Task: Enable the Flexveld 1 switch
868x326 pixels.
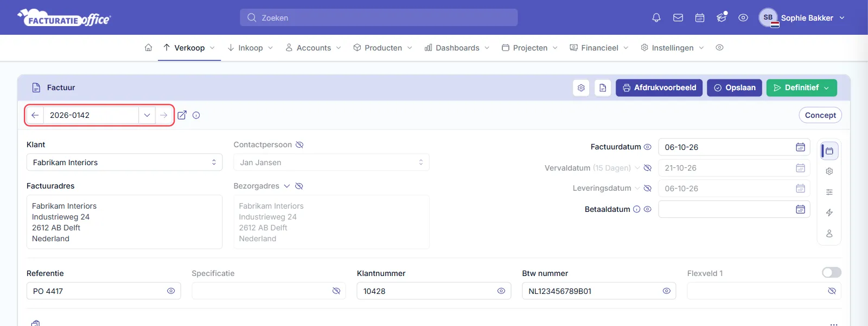Action: pyautogui.click(x=832, y=272)
